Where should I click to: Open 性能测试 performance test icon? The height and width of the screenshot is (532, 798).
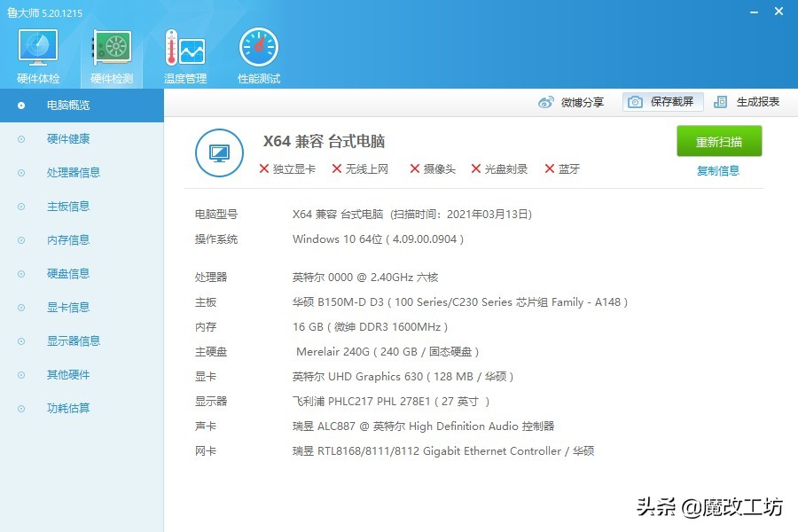(259, 47)
